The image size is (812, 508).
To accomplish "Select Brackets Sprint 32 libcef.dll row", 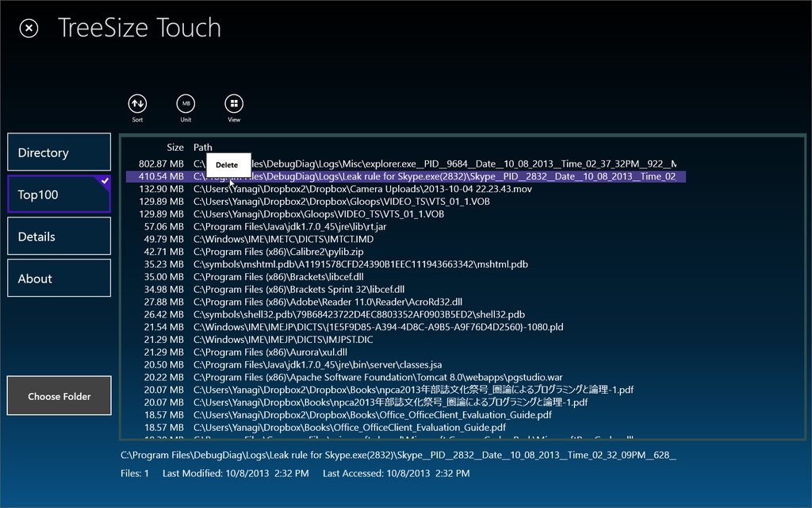I will click(405, 289).
